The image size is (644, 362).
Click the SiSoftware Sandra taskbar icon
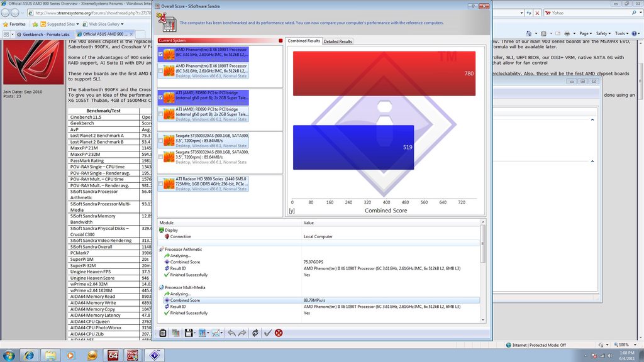[x=155, y=355]
